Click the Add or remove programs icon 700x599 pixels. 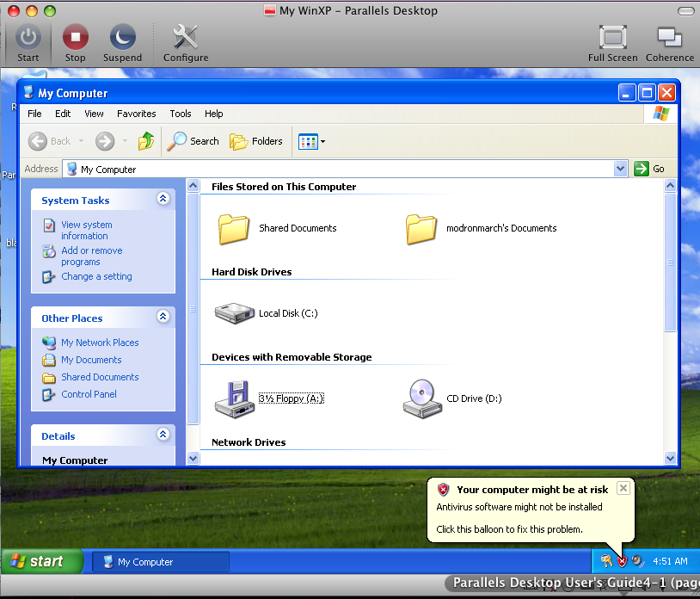pyautogui.click(x=49, y=251)
